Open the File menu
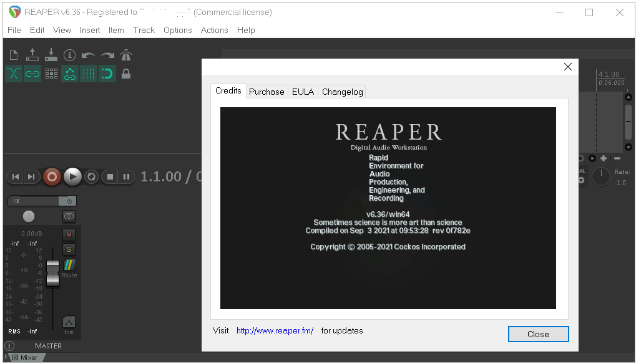 14,30
